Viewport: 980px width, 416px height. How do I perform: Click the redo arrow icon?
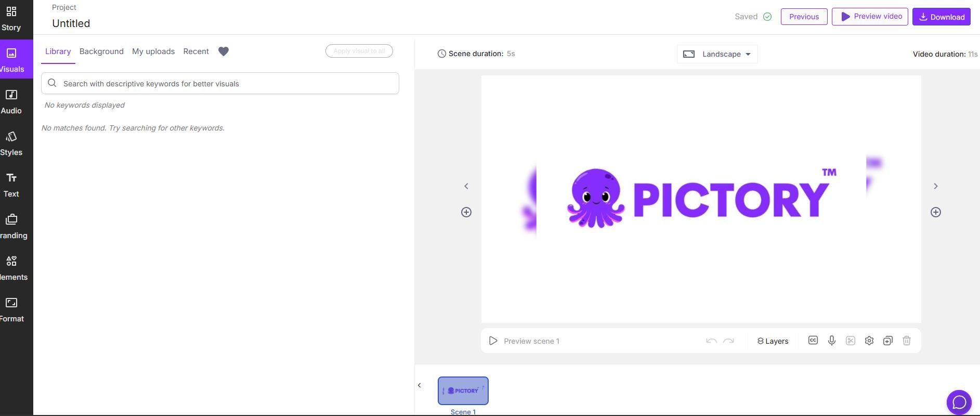coord(728,341)
